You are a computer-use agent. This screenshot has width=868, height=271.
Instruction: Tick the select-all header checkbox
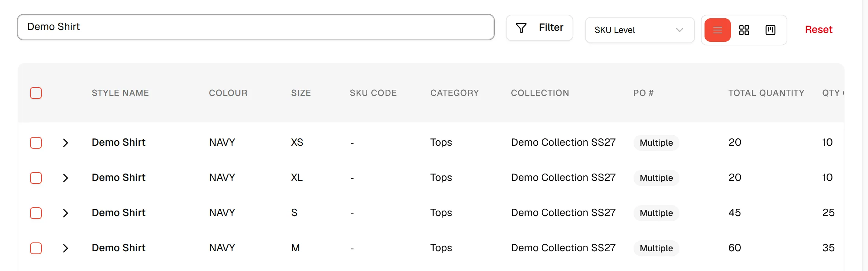click(36, 93)
